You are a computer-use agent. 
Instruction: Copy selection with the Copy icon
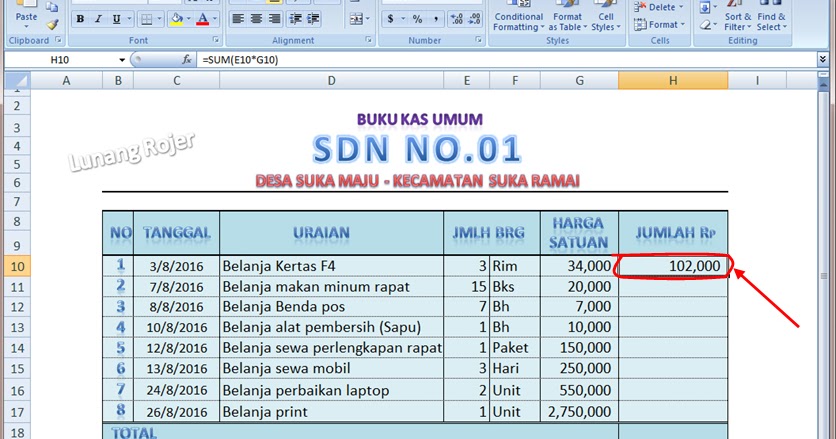52,6
